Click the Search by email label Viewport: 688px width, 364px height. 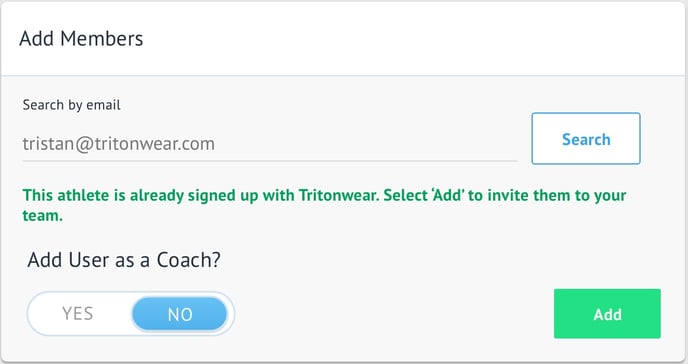tap(72, 105)
